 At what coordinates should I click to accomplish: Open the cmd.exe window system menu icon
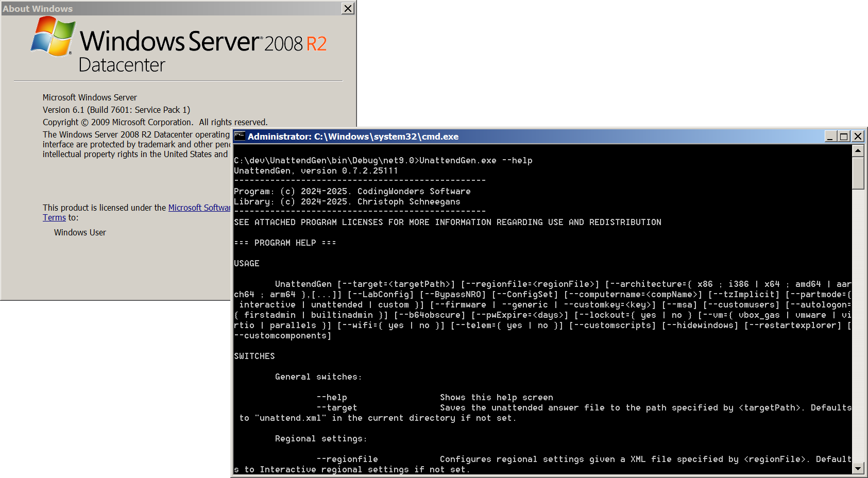tap(240, 136)
